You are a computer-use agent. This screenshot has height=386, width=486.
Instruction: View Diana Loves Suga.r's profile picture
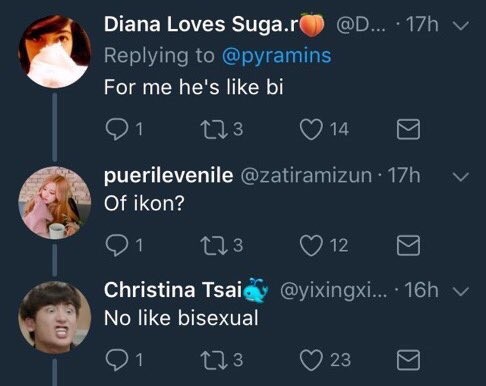(55, 51)
